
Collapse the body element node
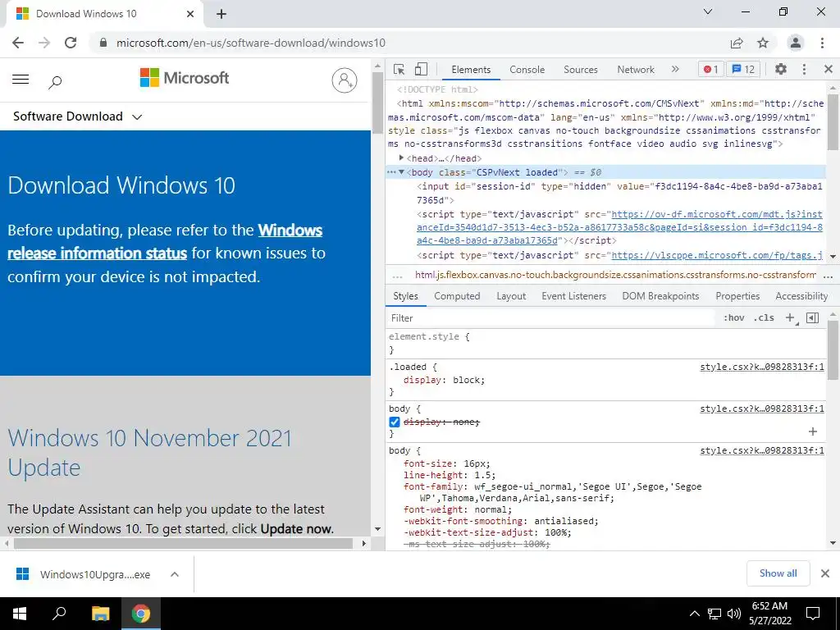(x=401, y=172)
